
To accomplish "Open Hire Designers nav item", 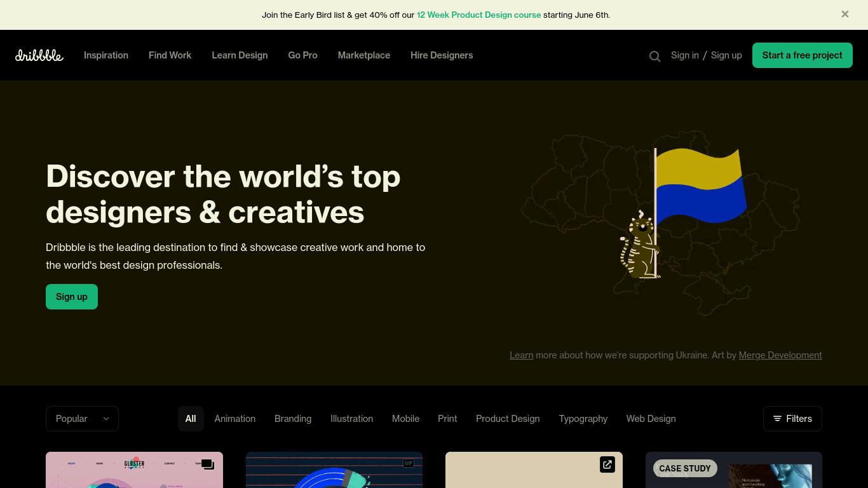I will [442, 55].
